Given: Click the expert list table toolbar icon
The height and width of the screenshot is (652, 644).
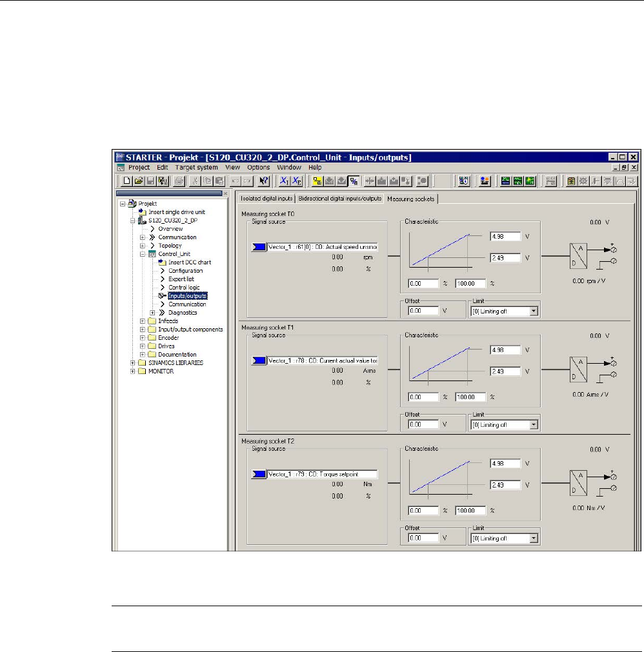Looking at the screenshot, I should tap(571, 181).
